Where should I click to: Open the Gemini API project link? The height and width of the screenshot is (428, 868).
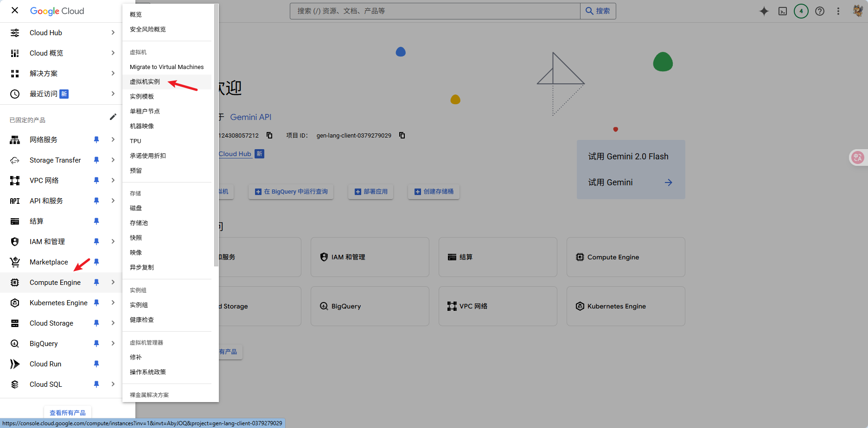pyautogui.click(x=251, y=117)
